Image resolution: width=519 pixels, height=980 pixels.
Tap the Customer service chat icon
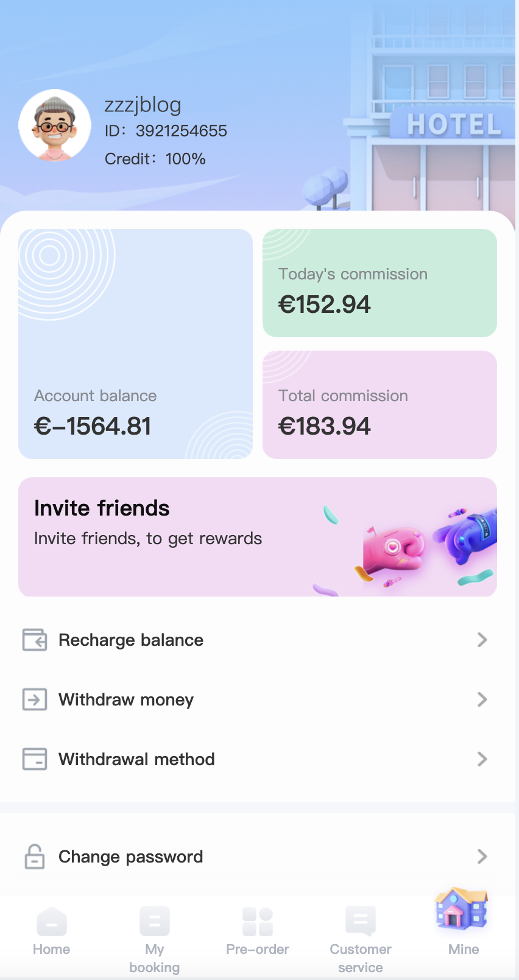pos(361,921)
